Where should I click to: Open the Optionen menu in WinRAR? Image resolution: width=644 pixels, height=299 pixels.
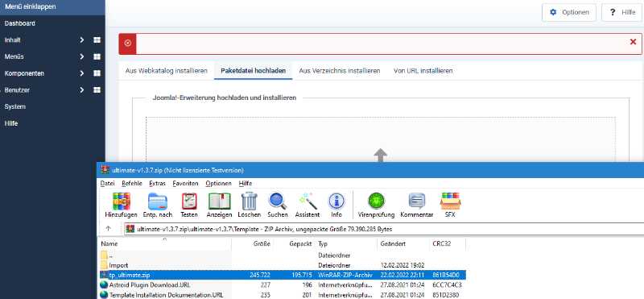(218, 183)
